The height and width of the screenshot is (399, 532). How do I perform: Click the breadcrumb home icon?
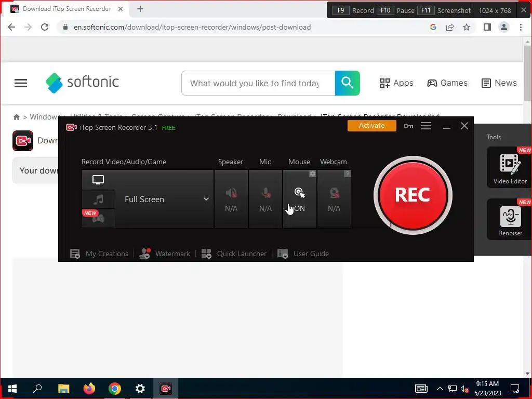(x=16, y=117)
